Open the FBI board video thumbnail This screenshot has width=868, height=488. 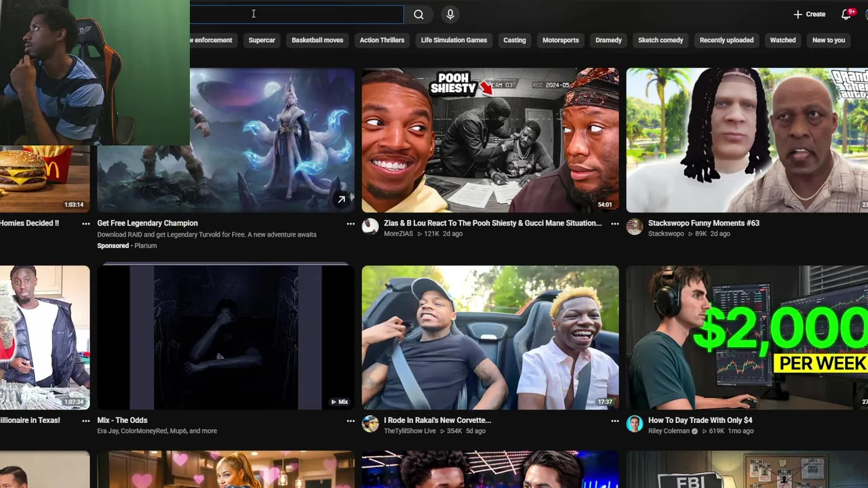pyautogui.click(x=747, y=470)
